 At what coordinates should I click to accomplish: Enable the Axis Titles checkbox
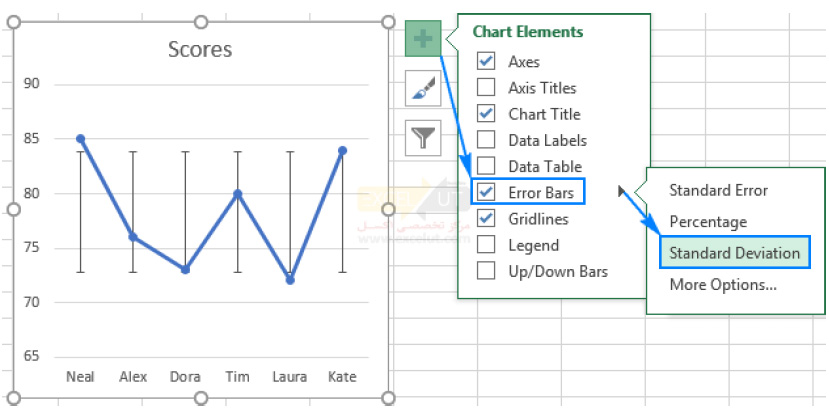(x=486, y=88)
